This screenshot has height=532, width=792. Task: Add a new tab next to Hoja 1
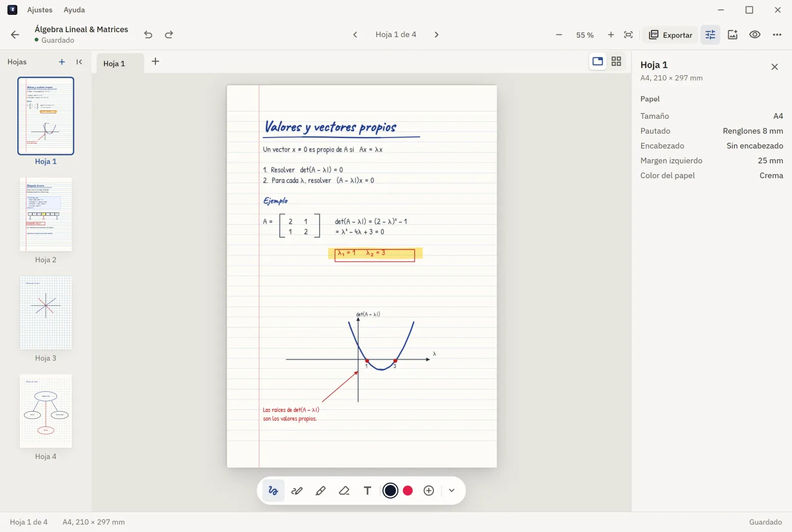[155, 61]
